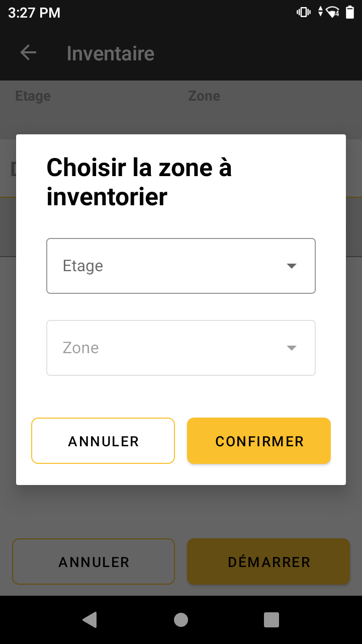Open the Etage dropdown
Screen dimensions: 362x644
pyautogui.click(x=181, y=266)
